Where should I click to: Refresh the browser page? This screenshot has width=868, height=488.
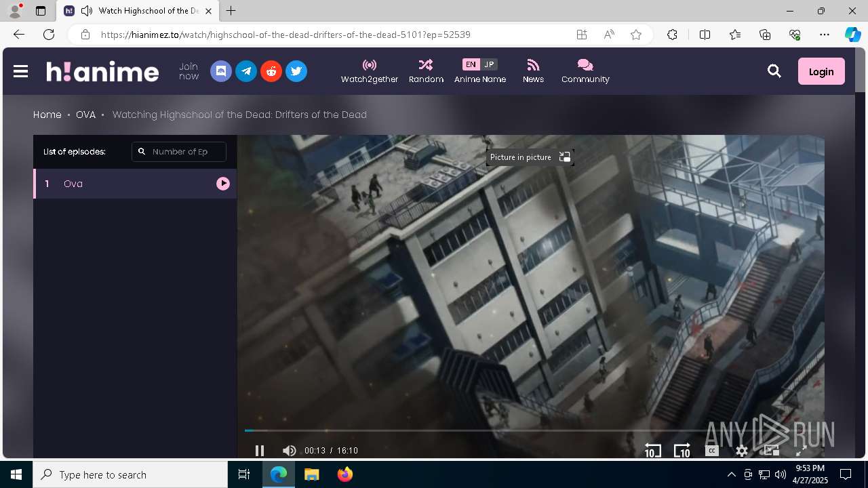click(49, 35)
